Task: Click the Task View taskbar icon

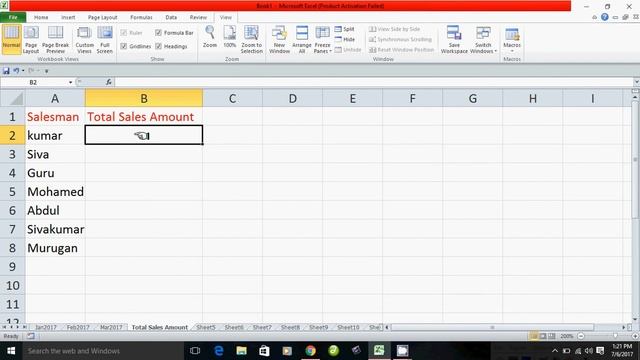Action: (195, 351)
